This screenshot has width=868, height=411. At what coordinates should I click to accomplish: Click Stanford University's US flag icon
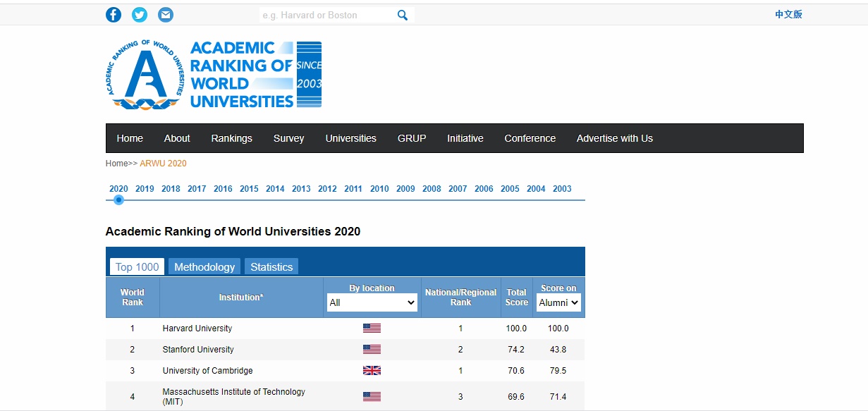coord(372,350)
